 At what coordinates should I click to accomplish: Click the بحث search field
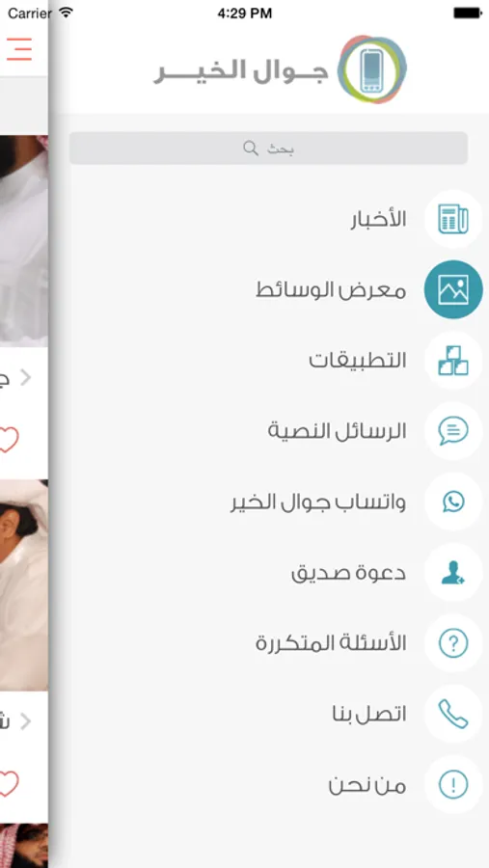coord(268,148)
